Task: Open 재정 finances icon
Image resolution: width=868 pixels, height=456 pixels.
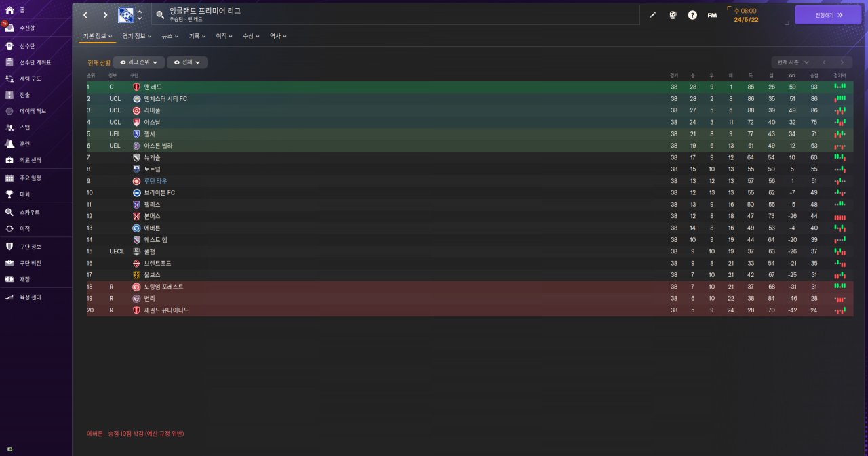Action: tap(9, 279)
